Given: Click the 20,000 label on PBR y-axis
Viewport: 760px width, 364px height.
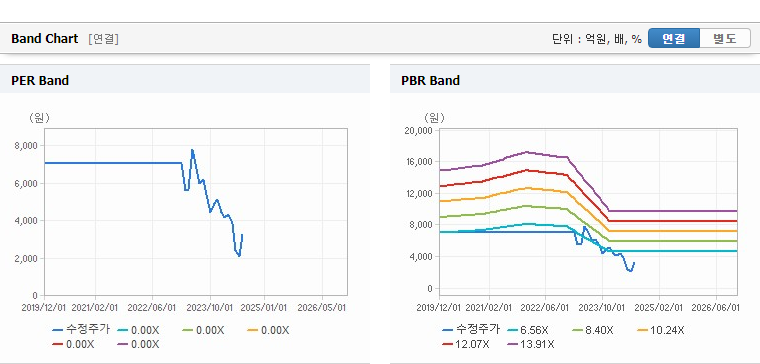Looking at the screenshot, I should click(419, 130).
